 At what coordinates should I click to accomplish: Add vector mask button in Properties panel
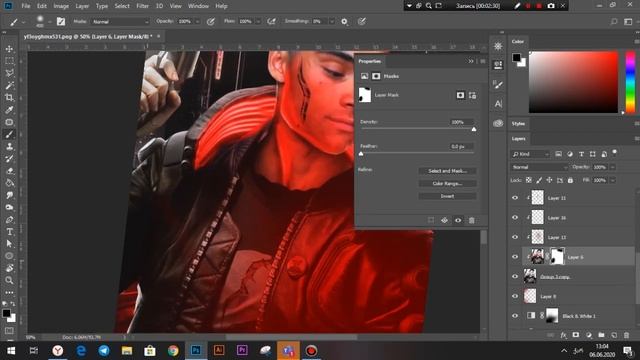(473, 95)
